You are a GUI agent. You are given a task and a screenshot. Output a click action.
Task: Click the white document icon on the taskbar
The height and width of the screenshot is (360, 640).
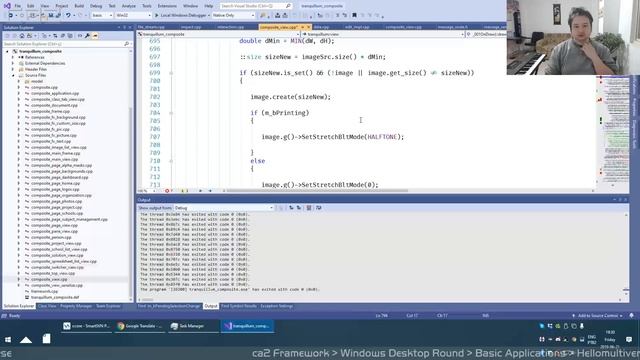pyautogui.click(x=47, y=339)
